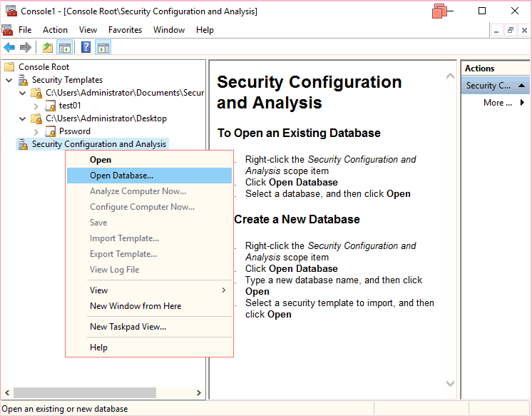Image resolution: width=532 pixels, height=416 pixels.
Task: Minimize the inner console child window
Action: coord(496,31)
